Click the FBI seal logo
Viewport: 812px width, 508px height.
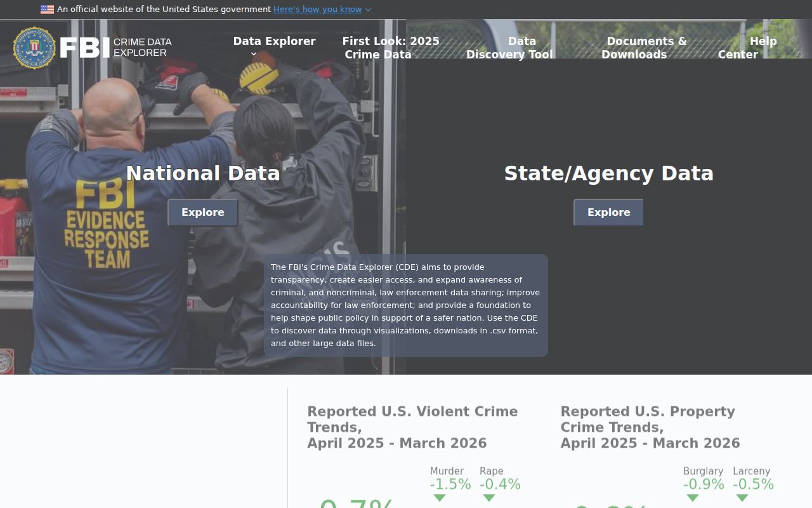pyautogui.click(x=34, y=48)
